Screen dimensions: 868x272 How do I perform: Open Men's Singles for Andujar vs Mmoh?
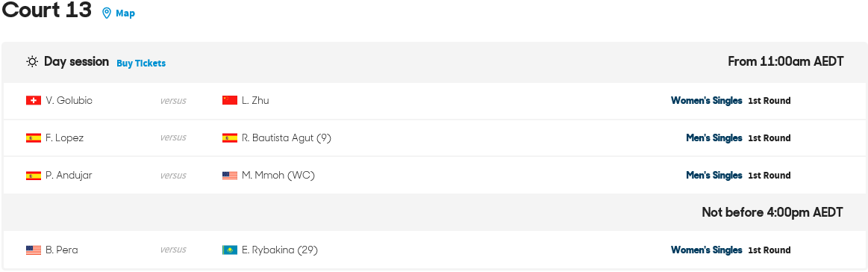[714, 176]
